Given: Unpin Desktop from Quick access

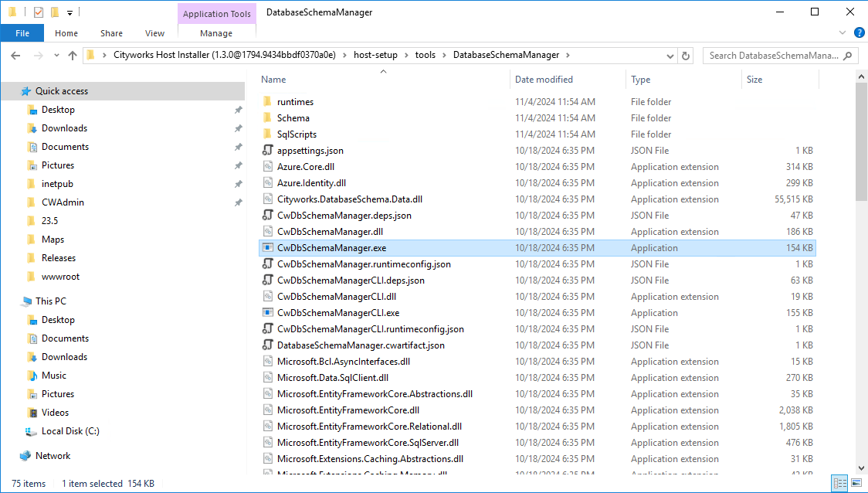Looking at the screenshot, I should [238, 110].
